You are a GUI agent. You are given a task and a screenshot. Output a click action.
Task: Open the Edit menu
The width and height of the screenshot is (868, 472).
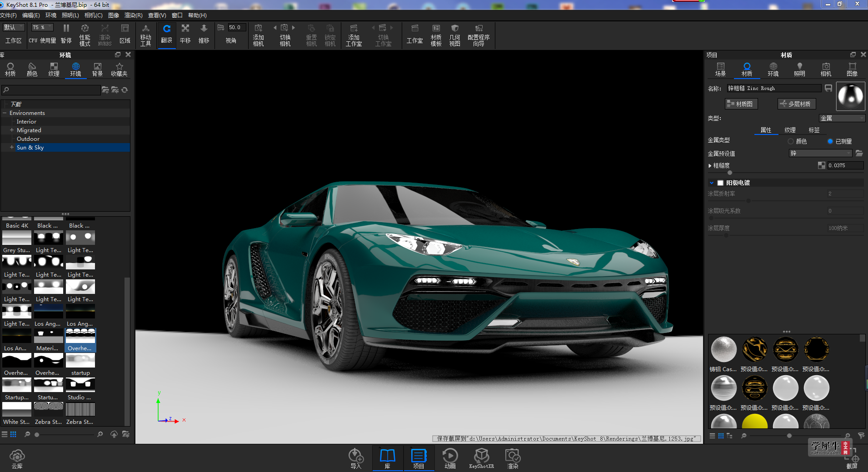(x=31, y=15)
